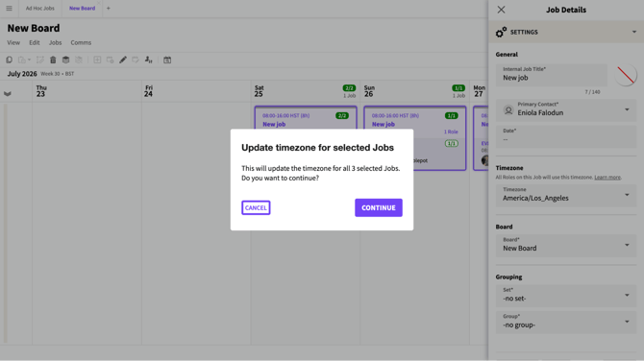
Task: Click the paste icon with dropdown arrow
Action: (x=24, y=60)
